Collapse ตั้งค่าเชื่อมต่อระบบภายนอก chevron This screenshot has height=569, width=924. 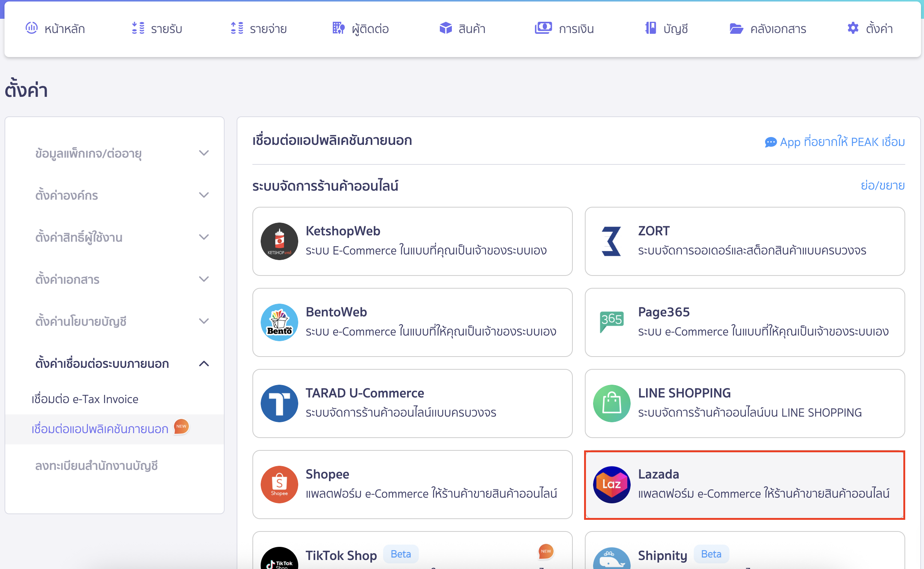tap(204, 364)
